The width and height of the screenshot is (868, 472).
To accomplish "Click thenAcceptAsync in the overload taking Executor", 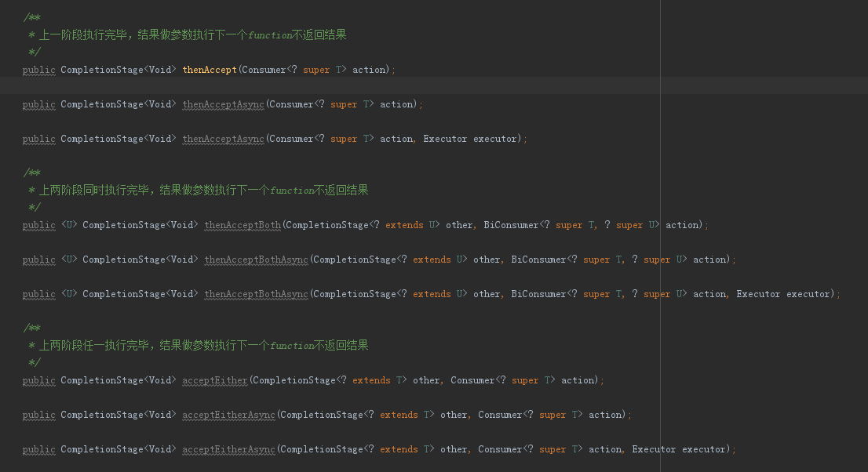I will tap(223, 139).
